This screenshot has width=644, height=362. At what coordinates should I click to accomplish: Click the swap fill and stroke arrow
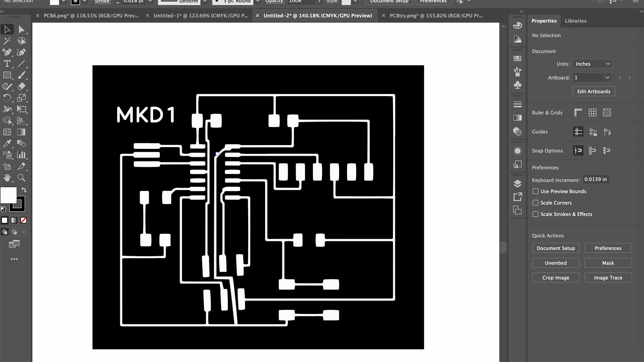[x=24, y=190]
